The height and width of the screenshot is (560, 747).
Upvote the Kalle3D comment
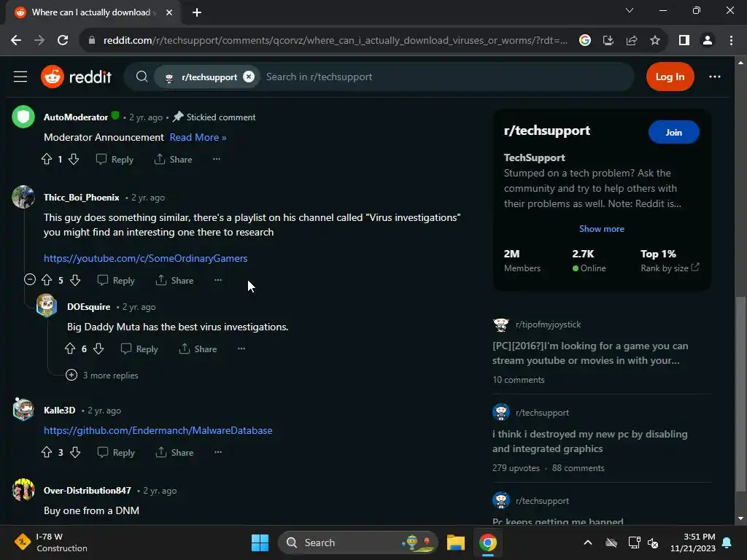46,452
